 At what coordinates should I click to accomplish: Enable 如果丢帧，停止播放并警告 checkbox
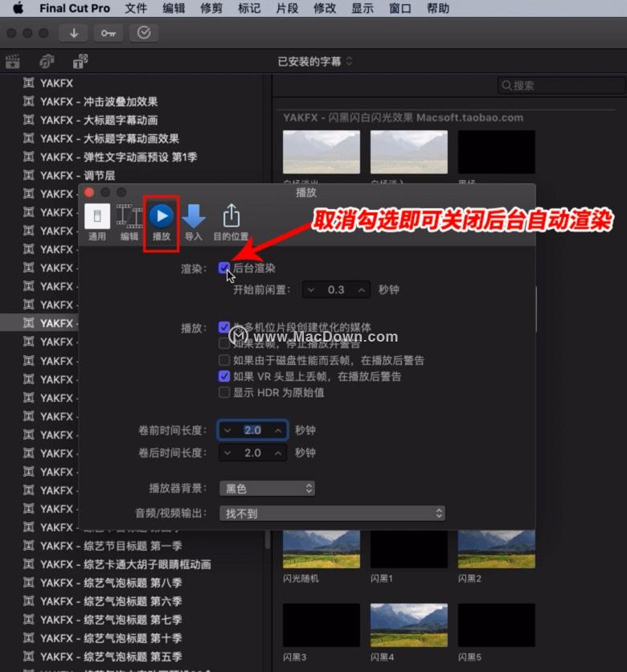(224, 343)
